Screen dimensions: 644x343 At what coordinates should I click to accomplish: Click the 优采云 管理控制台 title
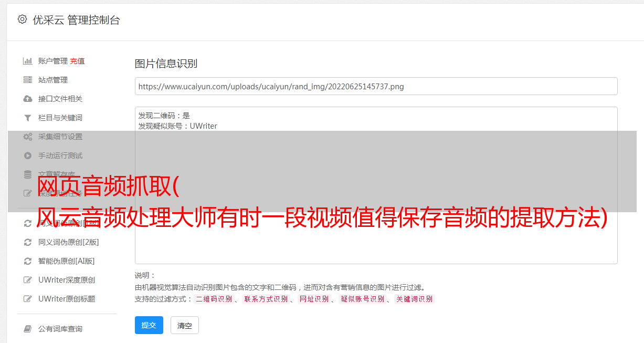pyautogui.click(x=76, y=20)
